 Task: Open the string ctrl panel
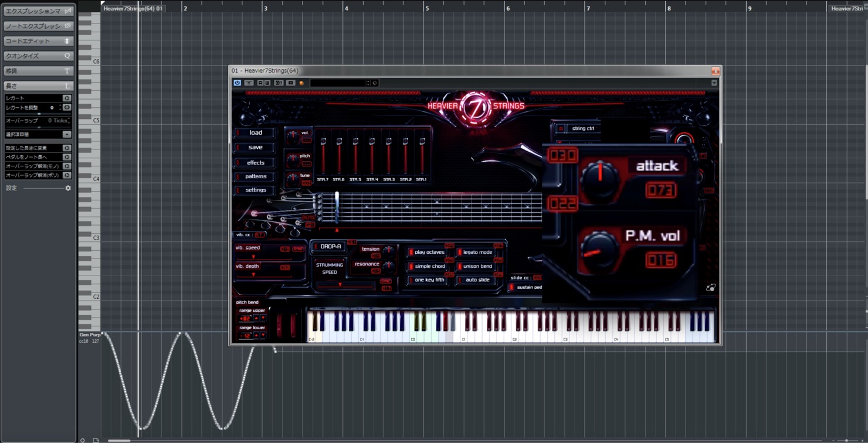click(x=578, y=128)
